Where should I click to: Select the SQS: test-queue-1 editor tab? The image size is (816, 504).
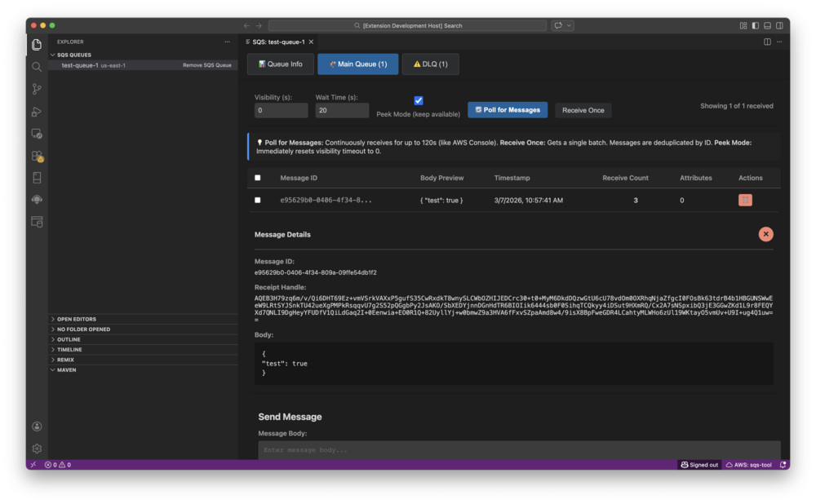[x=278, y=42]
